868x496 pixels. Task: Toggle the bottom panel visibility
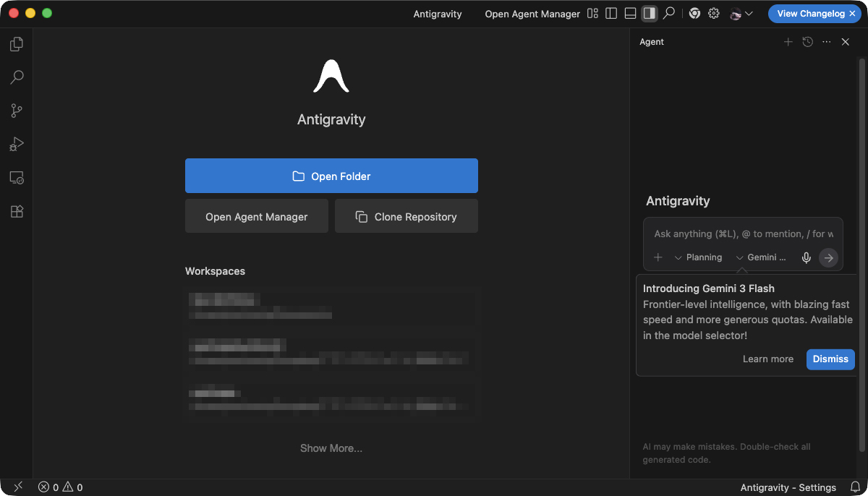[630, 14]
